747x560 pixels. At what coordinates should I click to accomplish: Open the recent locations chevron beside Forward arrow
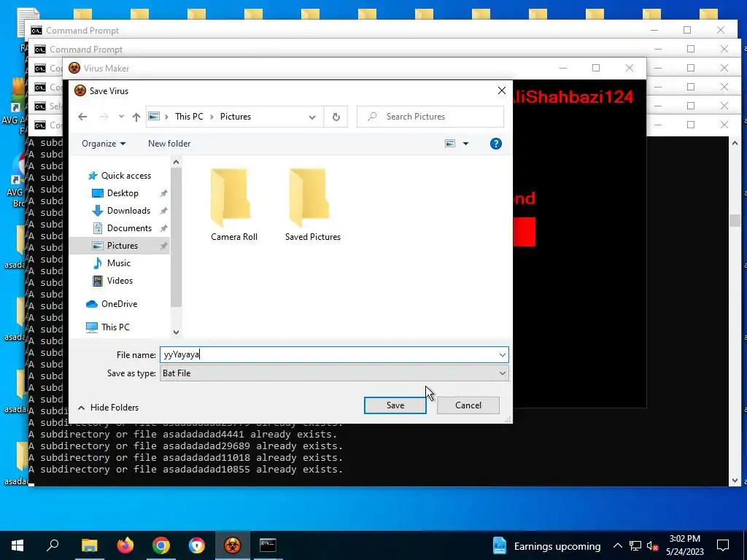click(121, 117)
